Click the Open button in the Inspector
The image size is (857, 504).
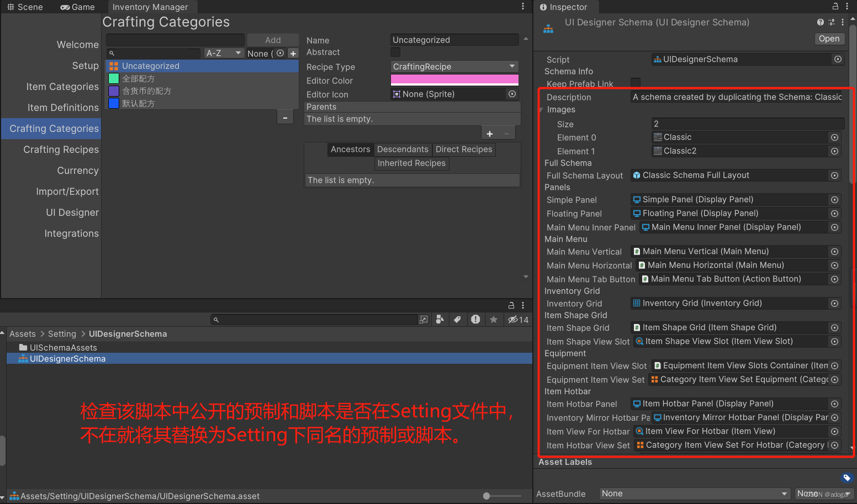point(829,39)
